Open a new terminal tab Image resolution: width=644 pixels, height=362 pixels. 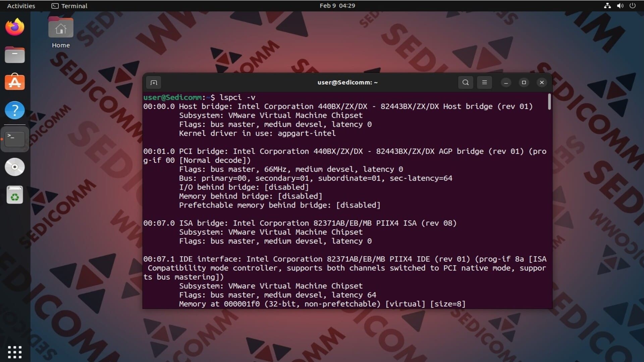pyautogui.click(x=154, y=82)
